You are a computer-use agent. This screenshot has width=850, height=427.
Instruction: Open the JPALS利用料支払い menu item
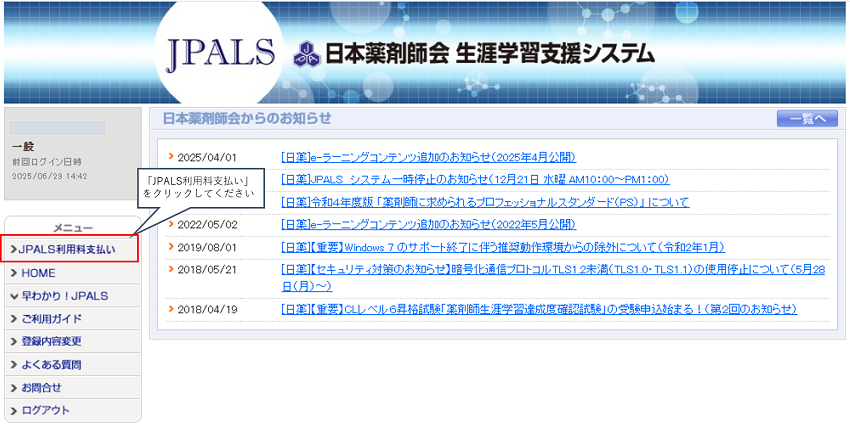[70, 249]
